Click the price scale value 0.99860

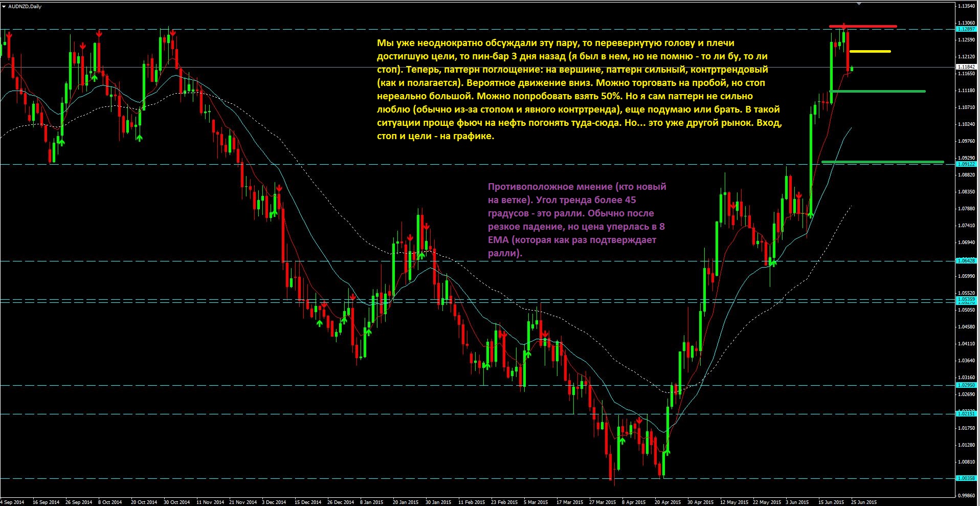coord(966,496)
